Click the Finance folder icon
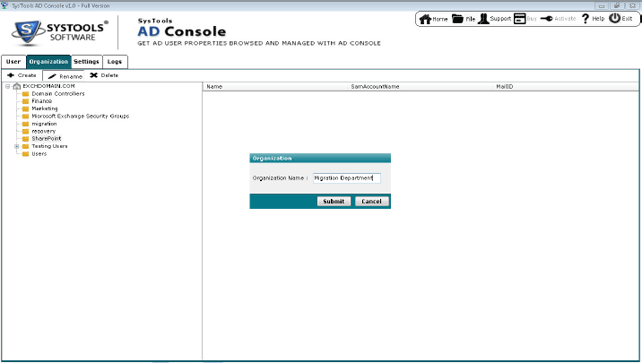 point(25,101)
